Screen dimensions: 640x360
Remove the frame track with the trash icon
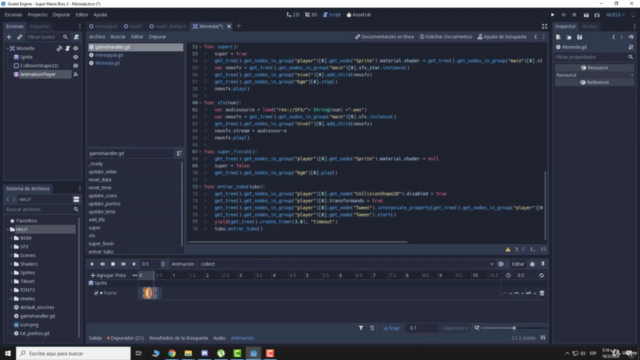click(x=542, y=293)
